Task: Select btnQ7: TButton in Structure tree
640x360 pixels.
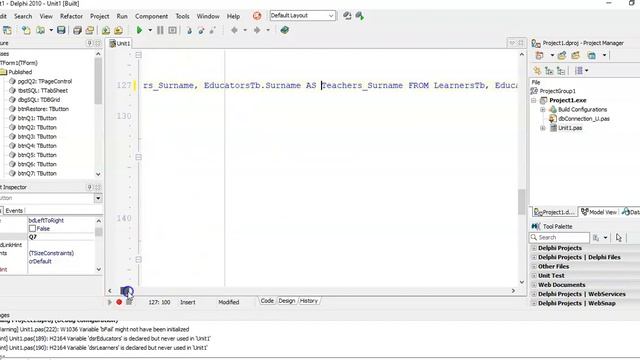Action: pos(37,173)
